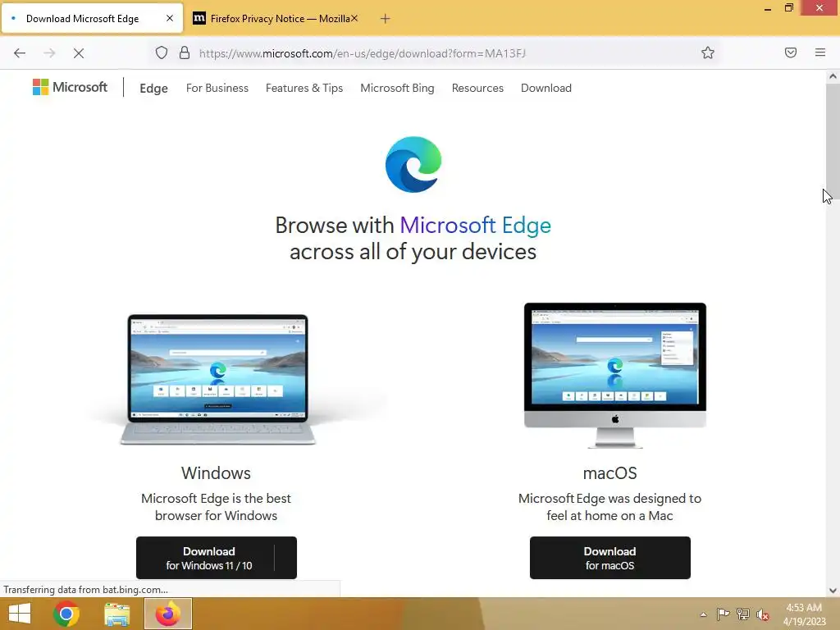Go back using Firefox back arrow
Viewport: 840px width, 630px height.
click(20, 53)
